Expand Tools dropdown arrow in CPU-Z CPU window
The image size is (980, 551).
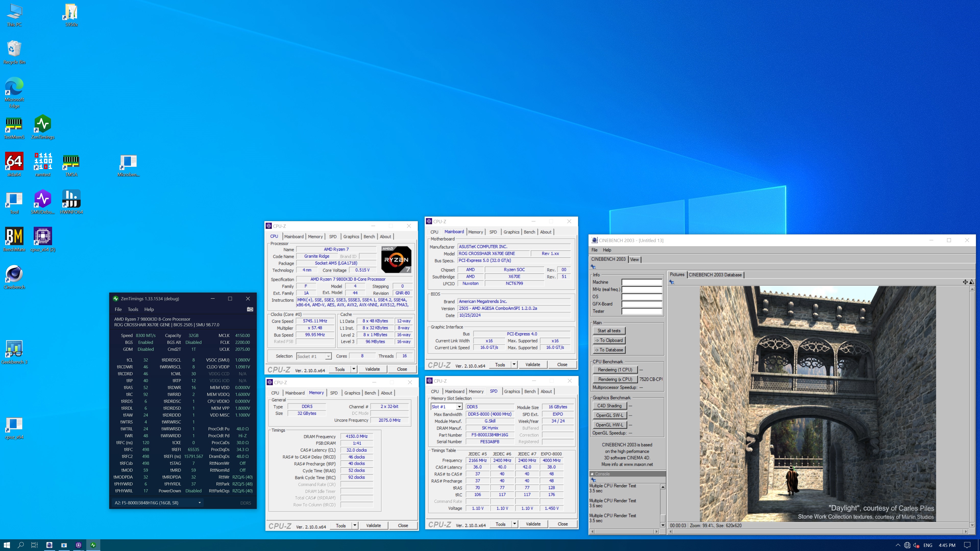click(x=354, y=369)
